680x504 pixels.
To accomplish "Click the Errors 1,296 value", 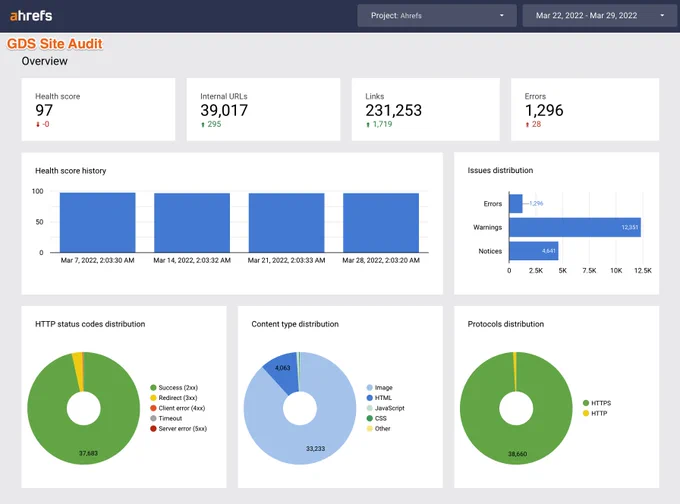I will pyautogui.click(x=544, y=111).
